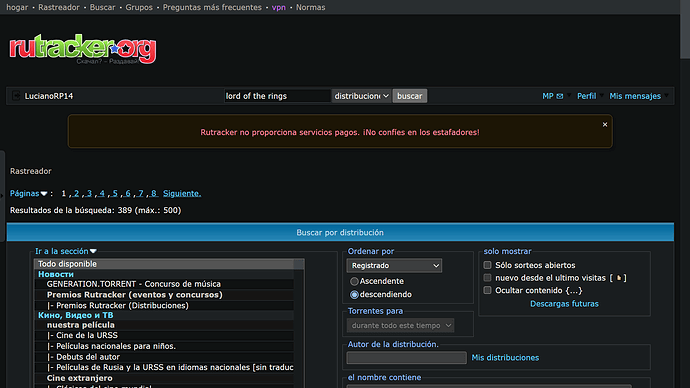Select Cine extranjero section
The image size is (690, 388).
[x=164, y=378]
